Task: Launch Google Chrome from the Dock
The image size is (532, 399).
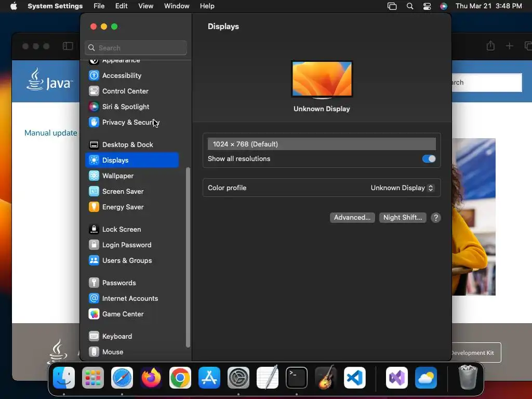Action: coord(180,378)
